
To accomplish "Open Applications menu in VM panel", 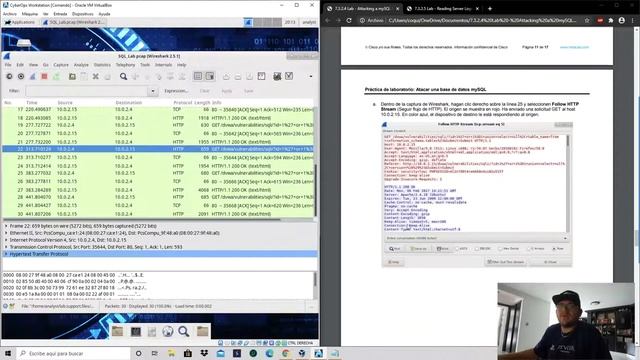I will [20, 22].
